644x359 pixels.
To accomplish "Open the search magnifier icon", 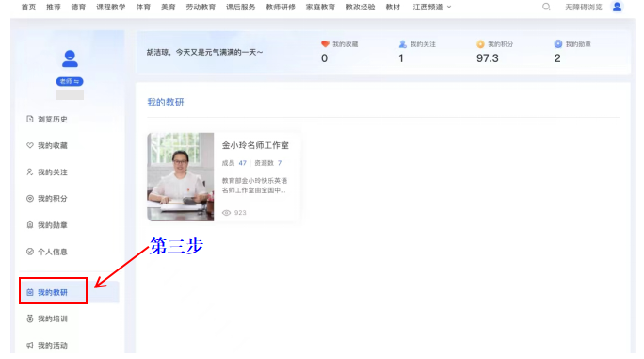I will point(546,7).
